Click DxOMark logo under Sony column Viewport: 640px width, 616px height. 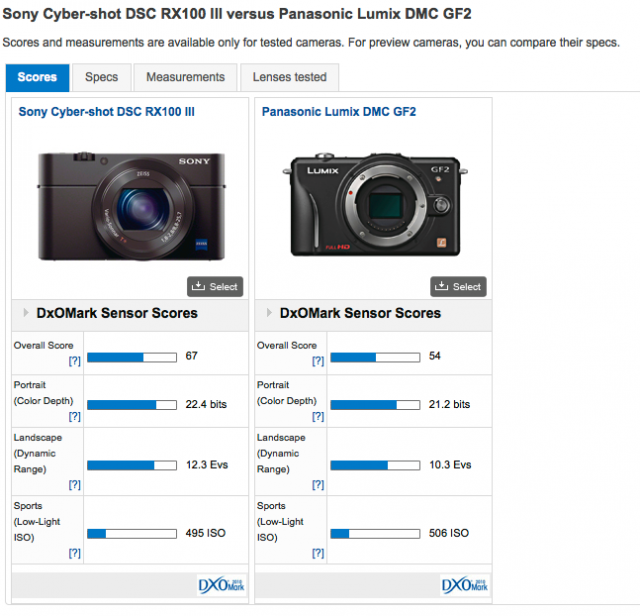point(221,585)
